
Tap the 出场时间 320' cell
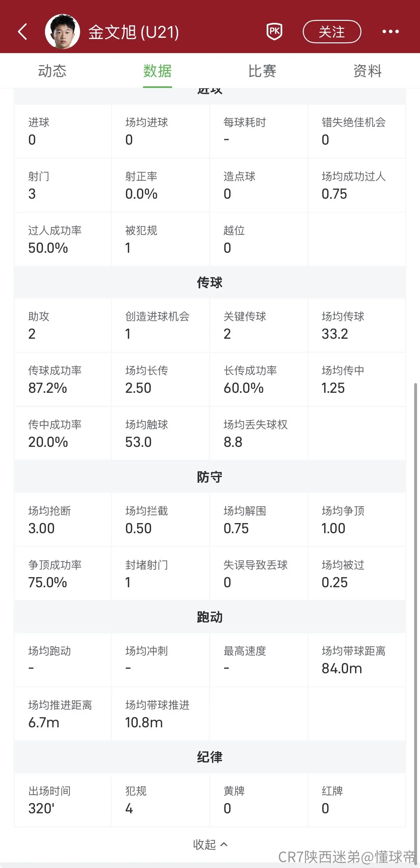point(63,800)
